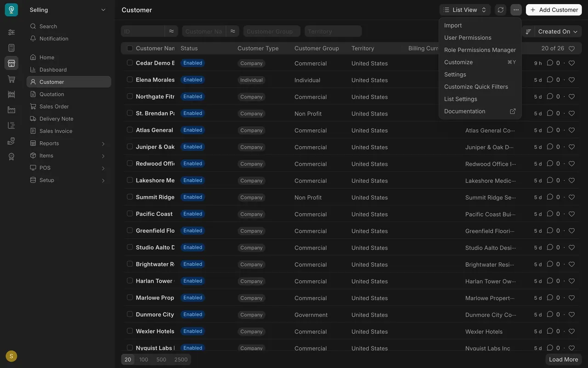The height and width of the screenshot is (368, 588).
Task: Select User Permissions menu entry
Action: 480,38
